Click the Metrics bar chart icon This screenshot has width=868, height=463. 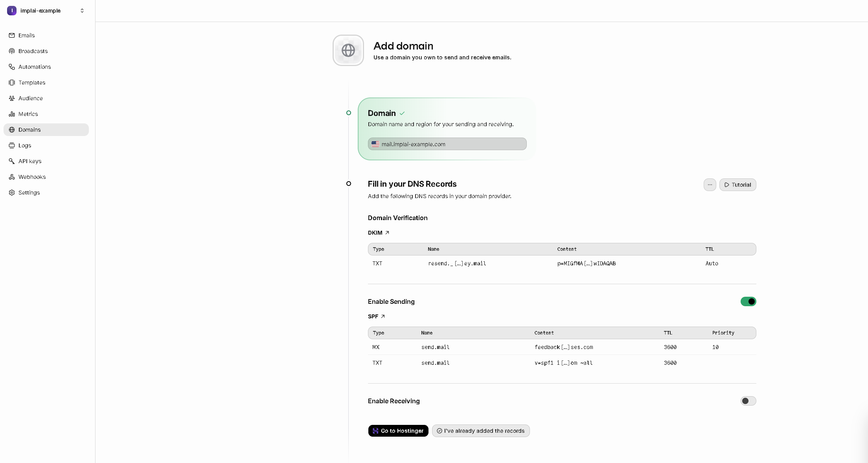click(12, 114)
